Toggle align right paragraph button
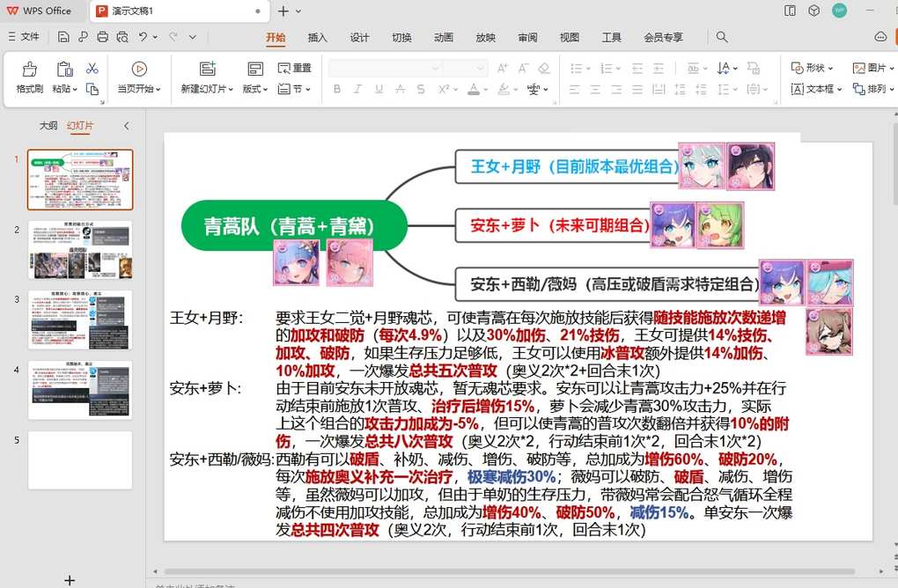Viewport: 898px width, 588px height. point(616,89)
